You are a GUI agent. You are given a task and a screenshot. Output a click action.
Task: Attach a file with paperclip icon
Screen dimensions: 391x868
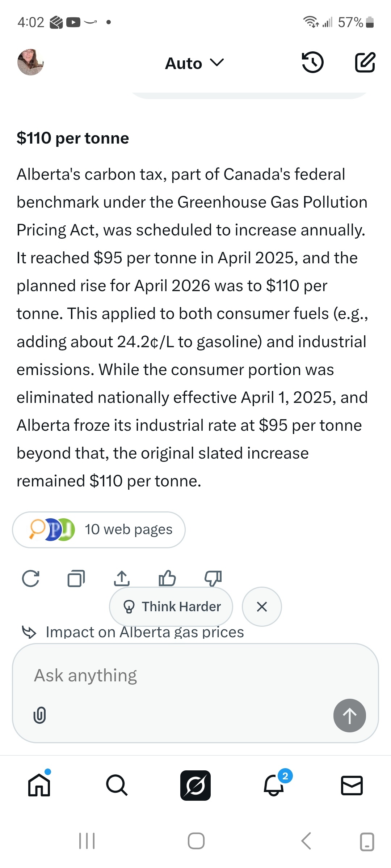(39, 715)
